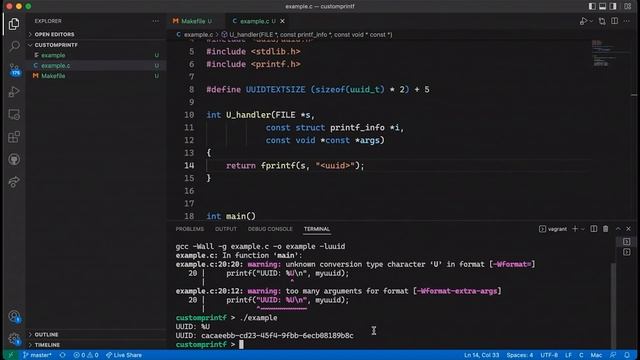This screenshot has width=640, height=360.
Task: Open the GitHub view icon
Action: click(x=14, y=159)
